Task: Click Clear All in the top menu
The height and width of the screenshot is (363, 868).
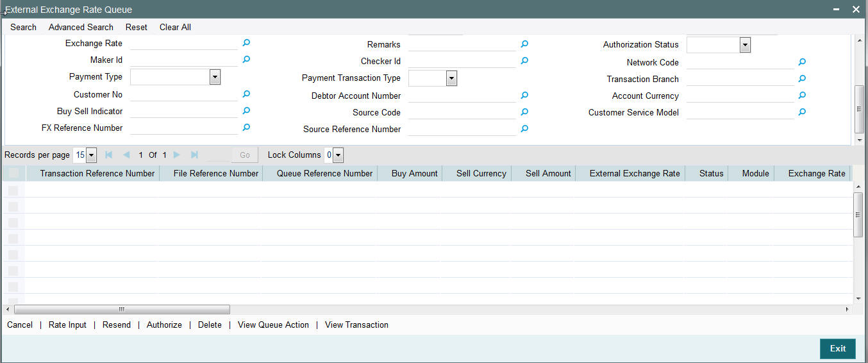Action: [175, 27]
